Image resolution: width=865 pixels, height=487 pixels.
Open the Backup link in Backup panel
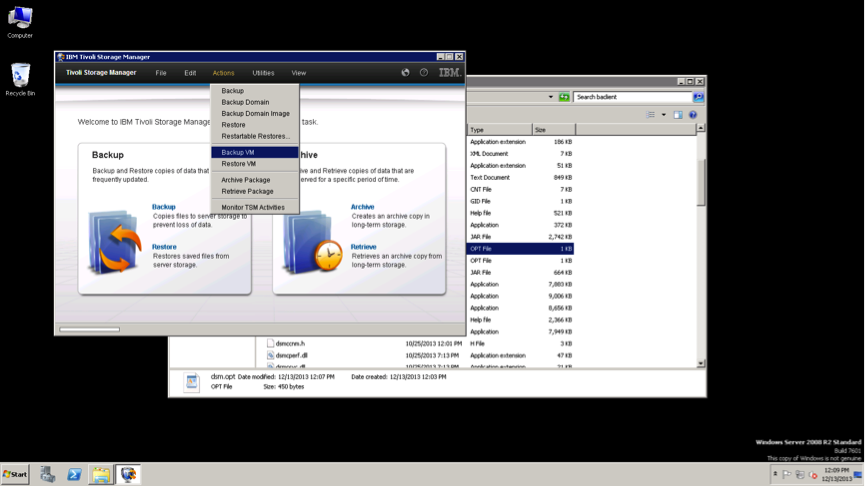click(163, 207)
